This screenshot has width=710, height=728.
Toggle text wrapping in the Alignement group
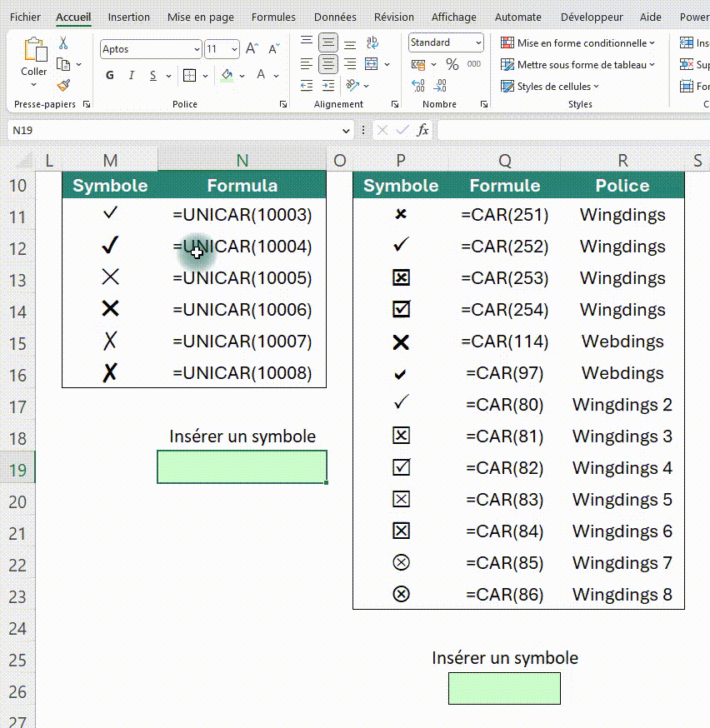click(x=372, y=42)
